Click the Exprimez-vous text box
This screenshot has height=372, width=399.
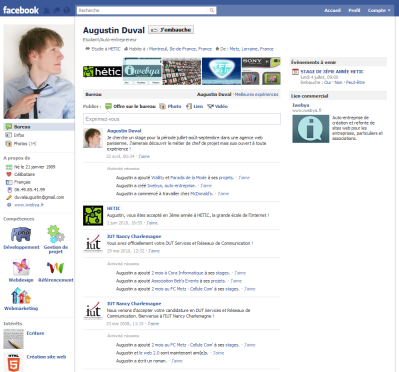point(182,119)
